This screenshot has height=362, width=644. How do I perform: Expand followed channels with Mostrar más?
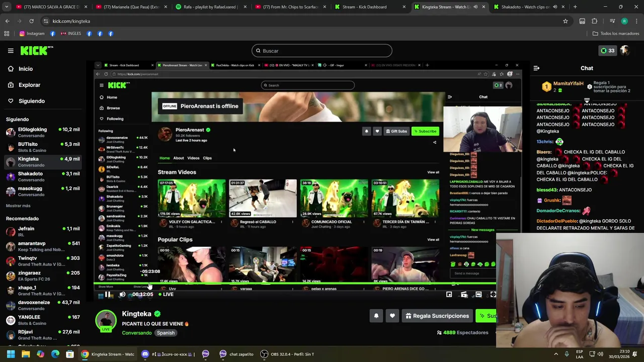click(18, 206)
